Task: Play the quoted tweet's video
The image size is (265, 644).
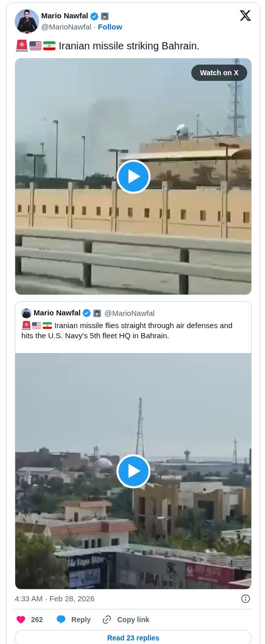Action: [x=133, y=471]
